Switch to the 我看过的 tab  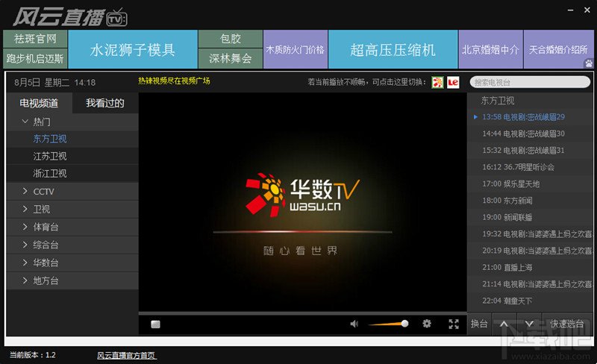(x=105, y=103)
